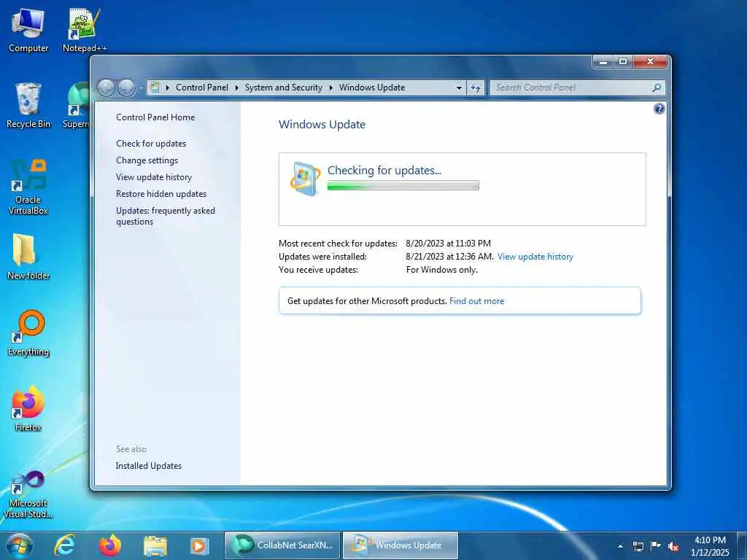Launch Firefox from the taskbar
Screen dimensions: 747x560
click(109, 545)
